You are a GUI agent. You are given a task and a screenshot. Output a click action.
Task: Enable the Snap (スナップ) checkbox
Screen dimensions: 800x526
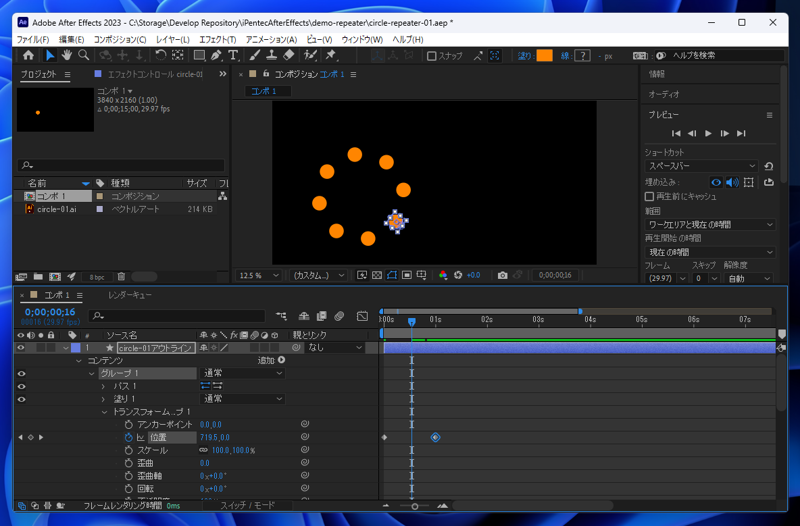pos(432,56)
